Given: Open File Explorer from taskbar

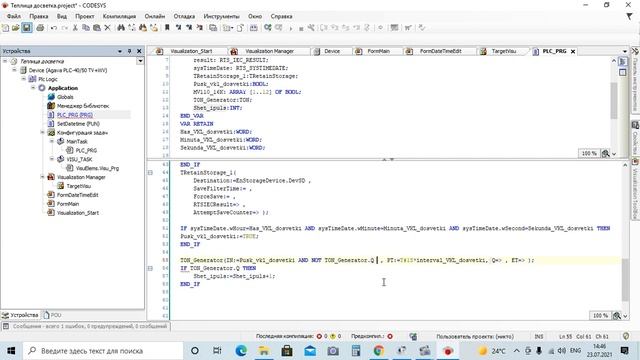Looking at the screenshot, I should (264, 351).
